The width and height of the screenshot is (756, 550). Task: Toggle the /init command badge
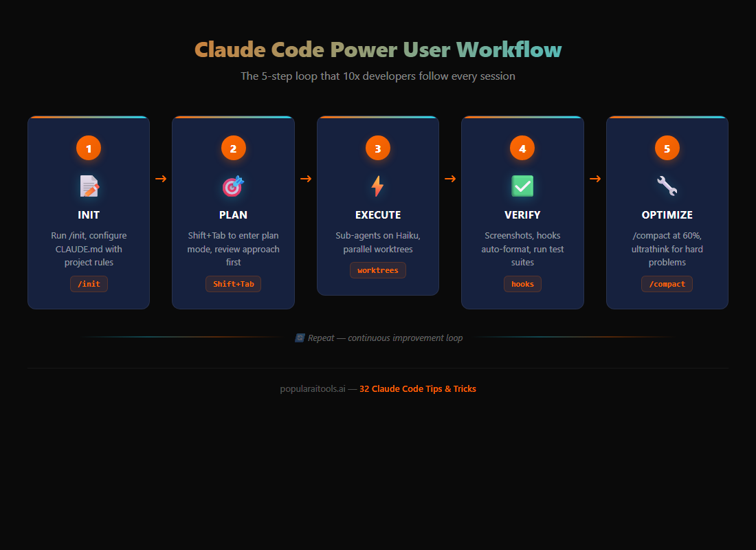coord(89,283)
